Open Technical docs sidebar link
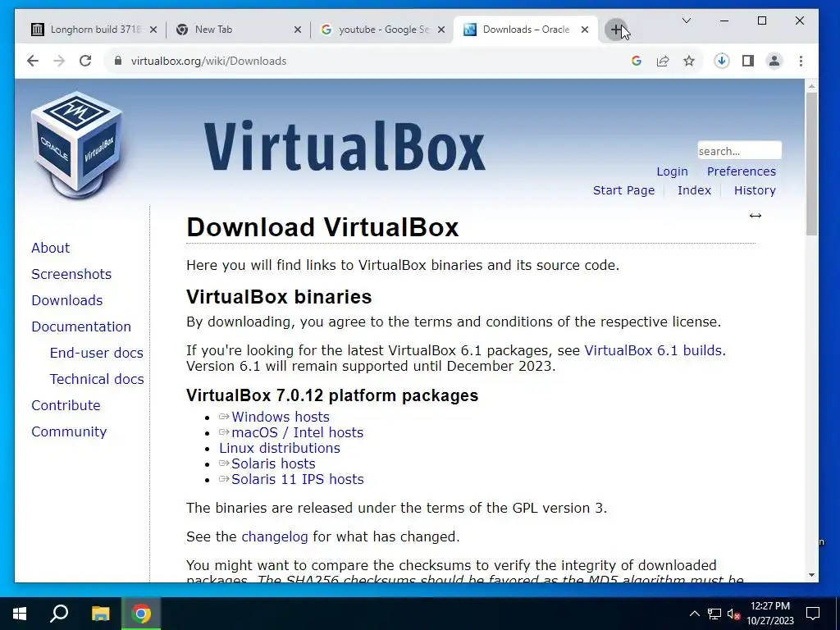Viewport: 840px width, 630px height. coord(97,379)
